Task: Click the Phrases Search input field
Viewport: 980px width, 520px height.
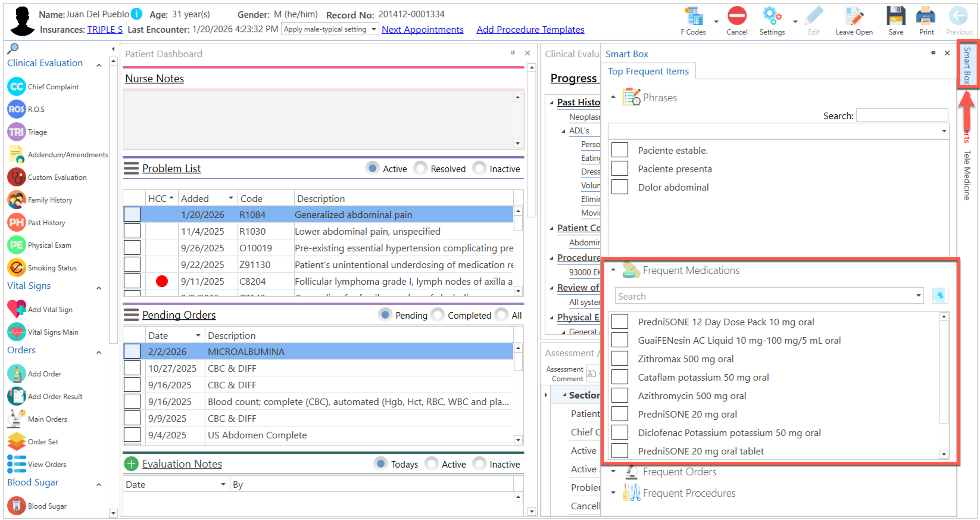Action: tap(902, 115)
